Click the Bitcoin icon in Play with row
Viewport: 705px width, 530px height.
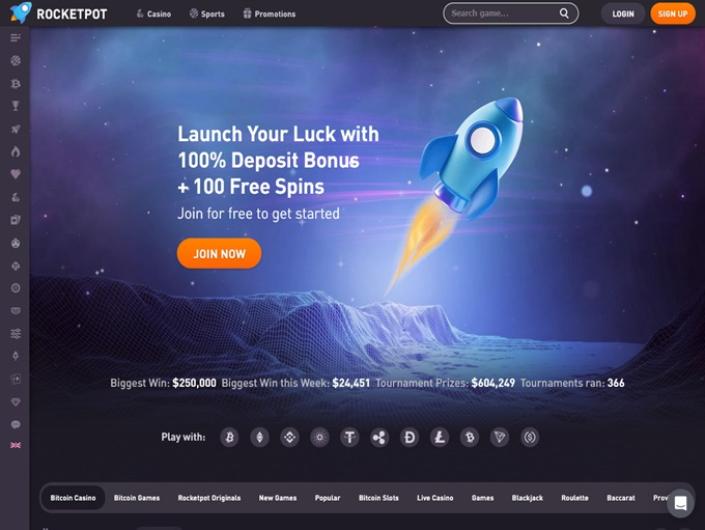point(230,437)
